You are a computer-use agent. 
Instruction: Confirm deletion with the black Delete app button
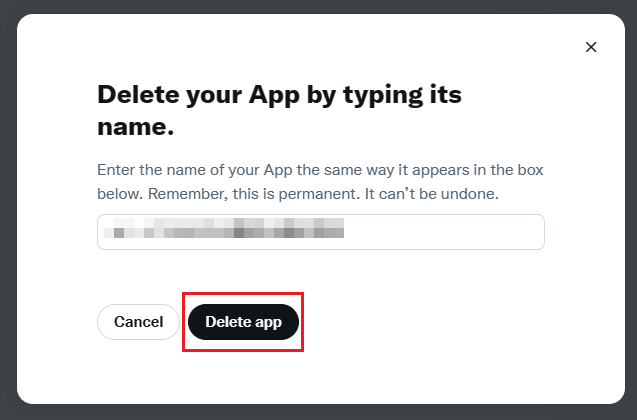(243, 322)
